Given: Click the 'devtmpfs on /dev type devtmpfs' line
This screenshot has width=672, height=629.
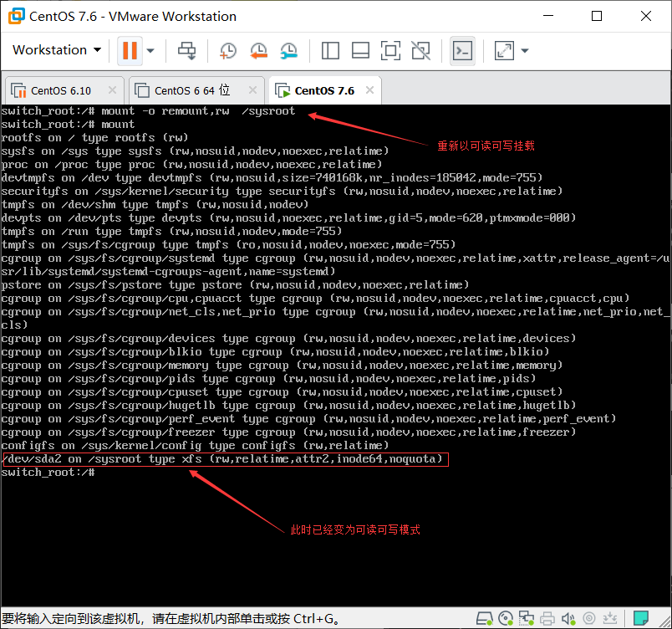Looking at the screenshot, I should coord(272,178).
